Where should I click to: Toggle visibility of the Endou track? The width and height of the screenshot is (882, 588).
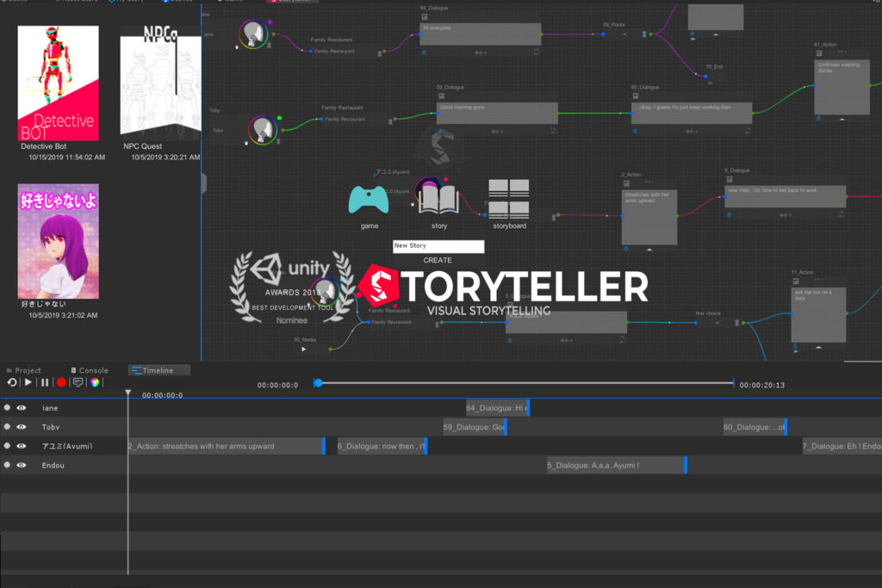(x=21, y=465)
